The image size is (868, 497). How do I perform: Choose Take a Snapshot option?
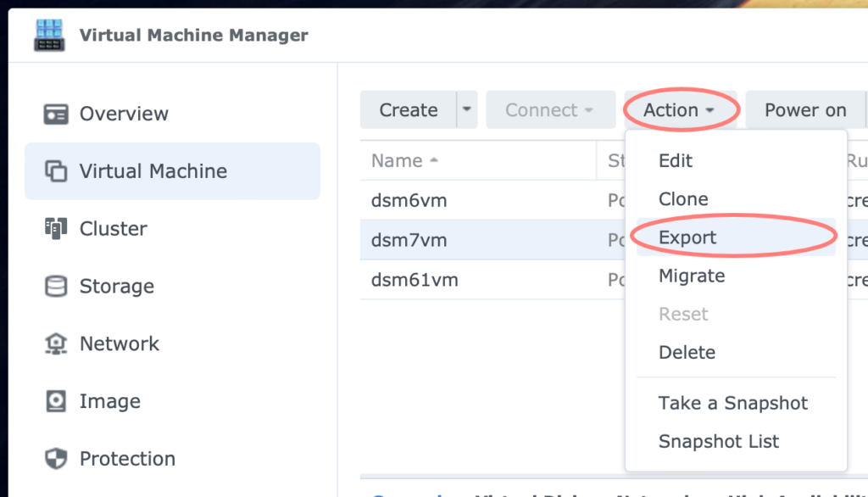click(732, 403)
